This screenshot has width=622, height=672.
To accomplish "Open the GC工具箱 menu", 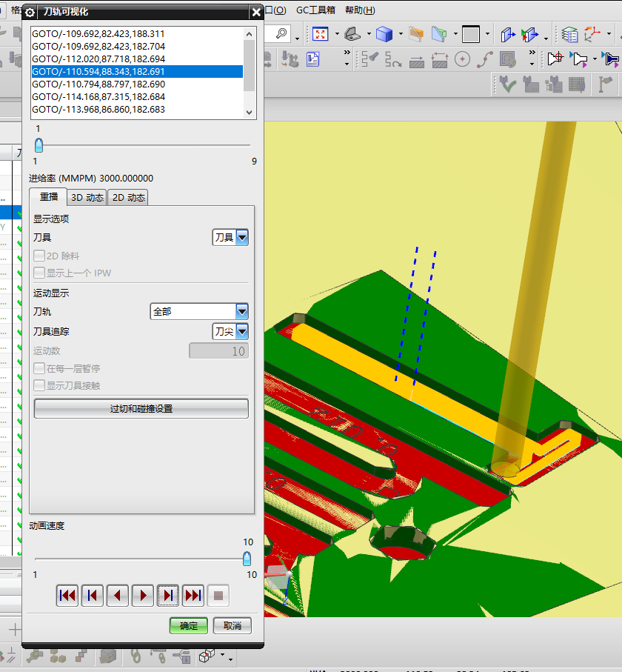I will click(x=315, y=10).
